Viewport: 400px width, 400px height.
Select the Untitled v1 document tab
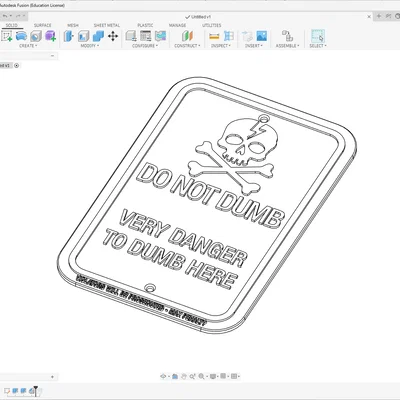pos(198,17)
